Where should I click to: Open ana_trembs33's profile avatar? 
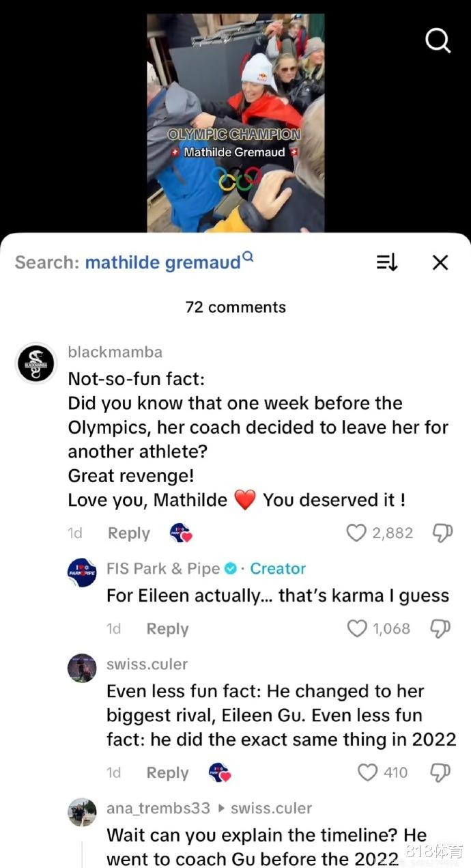82,812
